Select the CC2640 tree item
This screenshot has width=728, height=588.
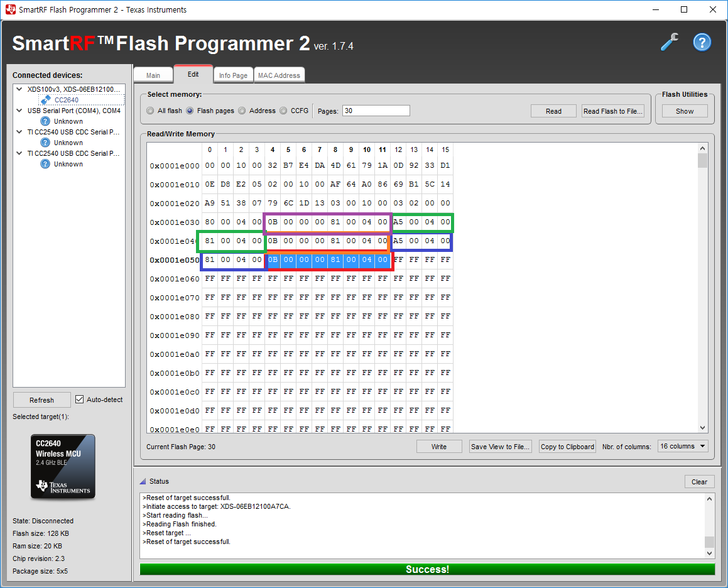point(67,100)
